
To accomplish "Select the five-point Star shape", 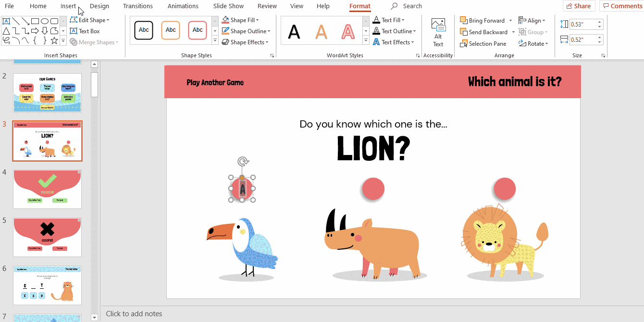I will point(54,40).
